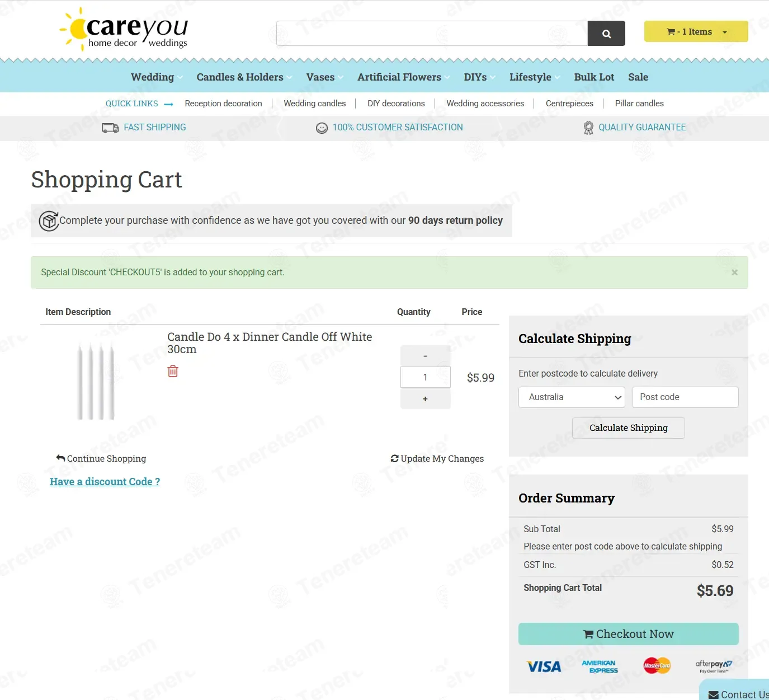Viewport: 769px width, 700px height.
Task: Delete the candle item using trash icon
Action: pyautogui.click(x=173, y=371)
